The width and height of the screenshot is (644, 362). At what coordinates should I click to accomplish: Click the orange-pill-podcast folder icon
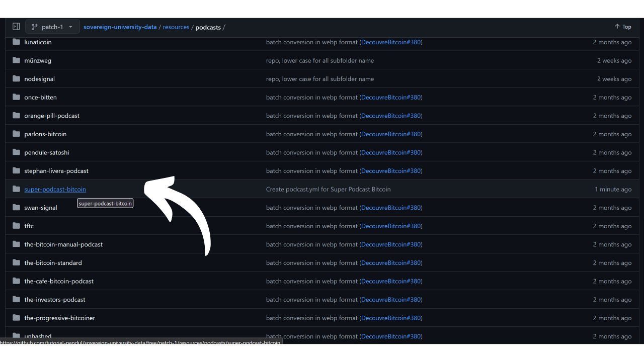[16, 115]
